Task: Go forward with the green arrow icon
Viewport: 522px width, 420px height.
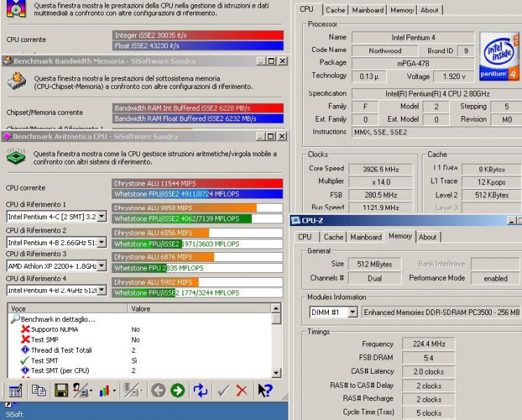Action: 178,391
